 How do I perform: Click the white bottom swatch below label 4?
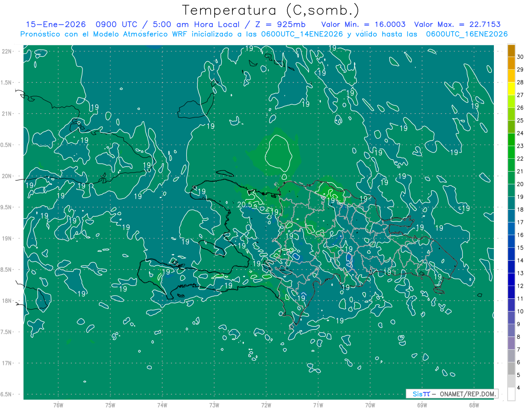511,394
